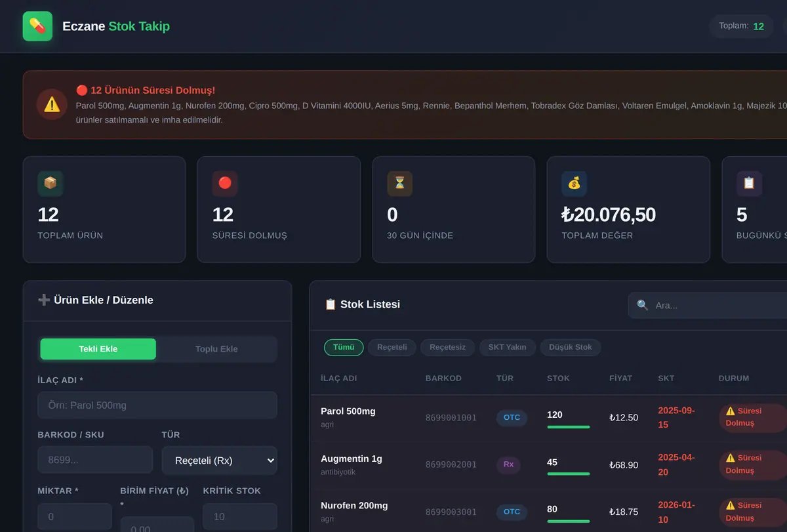Click the 2025-04-20 expiry date
This screenshot has width=787, height=532.
(x=676, y=464)
